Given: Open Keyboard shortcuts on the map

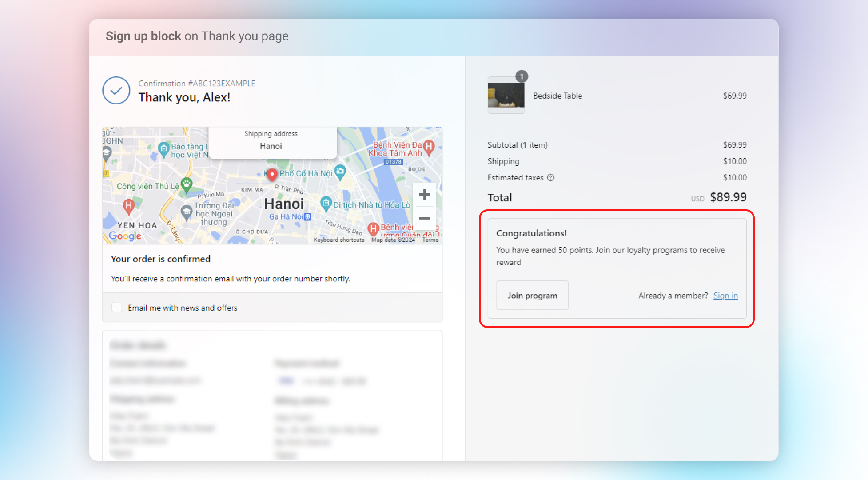Looking at the screenshot, I should click(339, 240).
